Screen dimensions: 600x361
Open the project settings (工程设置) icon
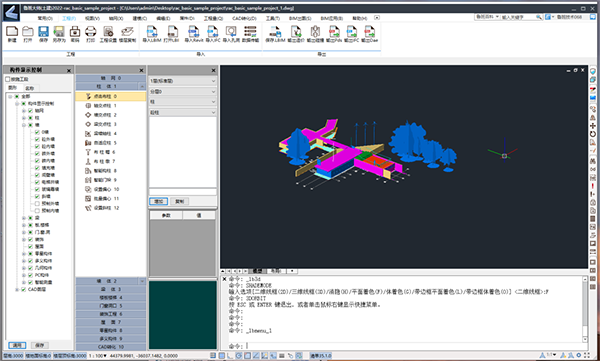[x=108, y=32]
